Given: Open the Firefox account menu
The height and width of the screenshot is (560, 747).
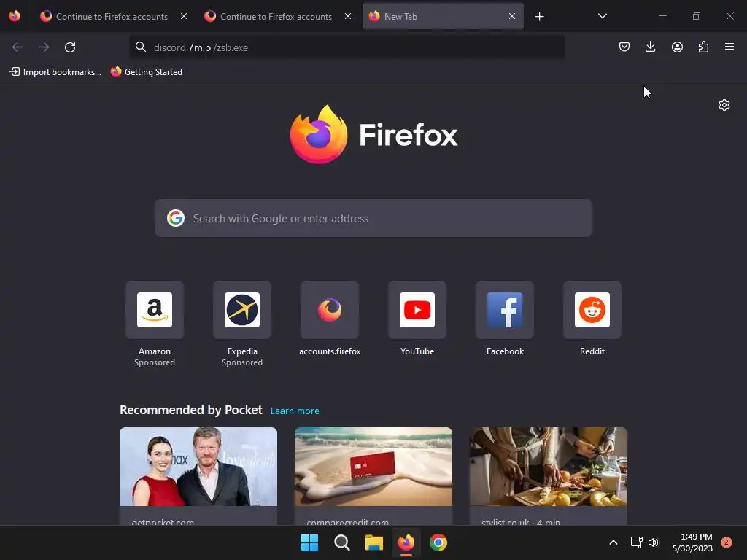Looking at the screenshot, I should 677,47.
